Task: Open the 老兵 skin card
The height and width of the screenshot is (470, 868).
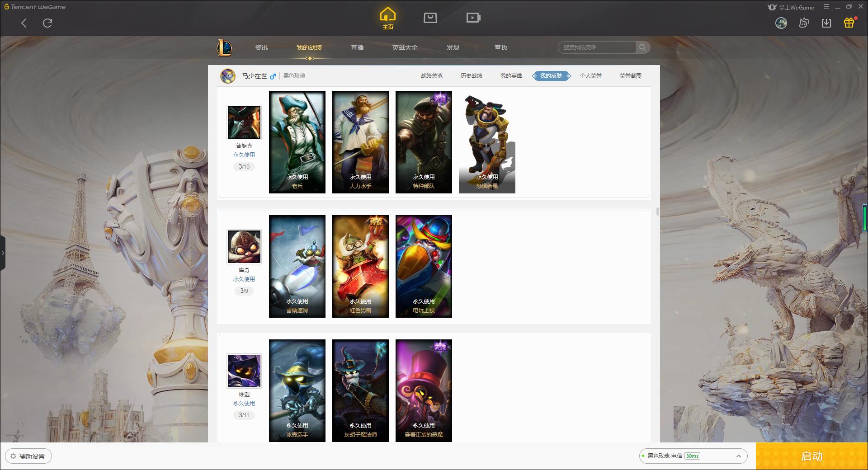Action: pos(297,142)
